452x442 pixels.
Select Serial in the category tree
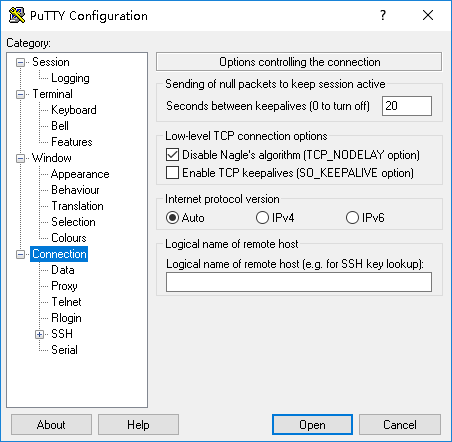click(x=64, y=350)
